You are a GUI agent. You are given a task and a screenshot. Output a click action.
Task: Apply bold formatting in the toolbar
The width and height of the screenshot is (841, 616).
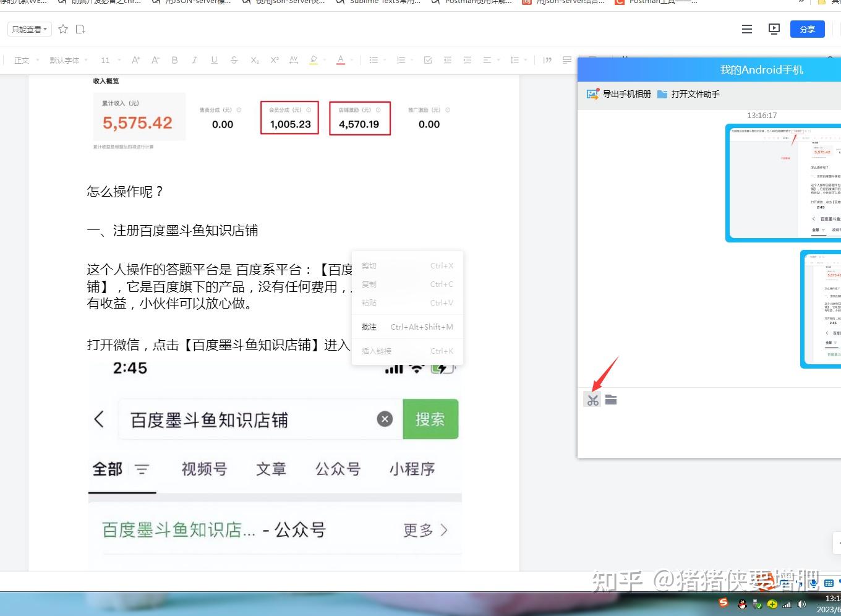click(x=174, y=59)
